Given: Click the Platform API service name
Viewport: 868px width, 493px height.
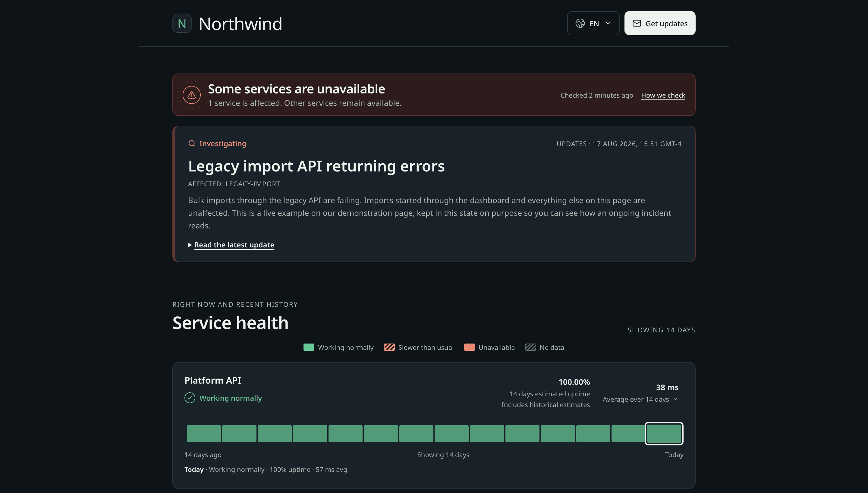Looking at the screenshot, I should coord(212,380).
